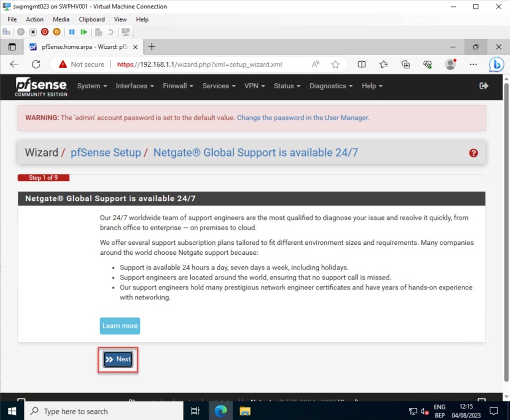This screenshot has width=510, height=420.
Task: Click the browser Refresh icon
Action: [36, 64]
